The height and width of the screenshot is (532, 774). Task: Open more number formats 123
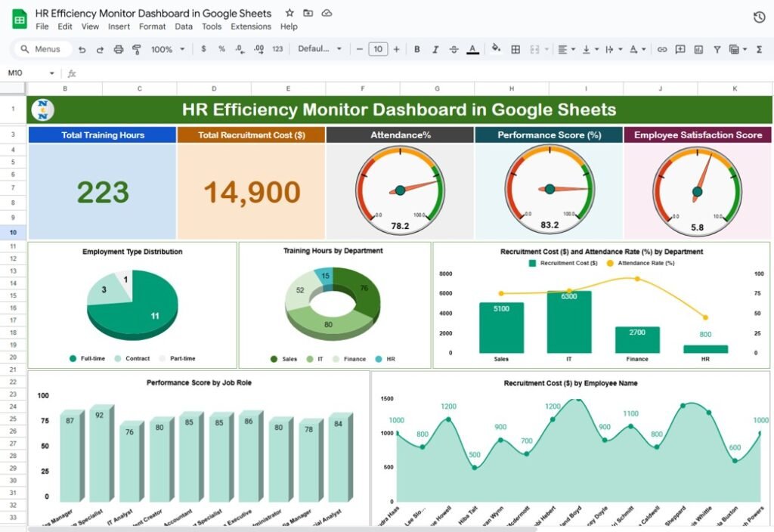tap(277, 49)
